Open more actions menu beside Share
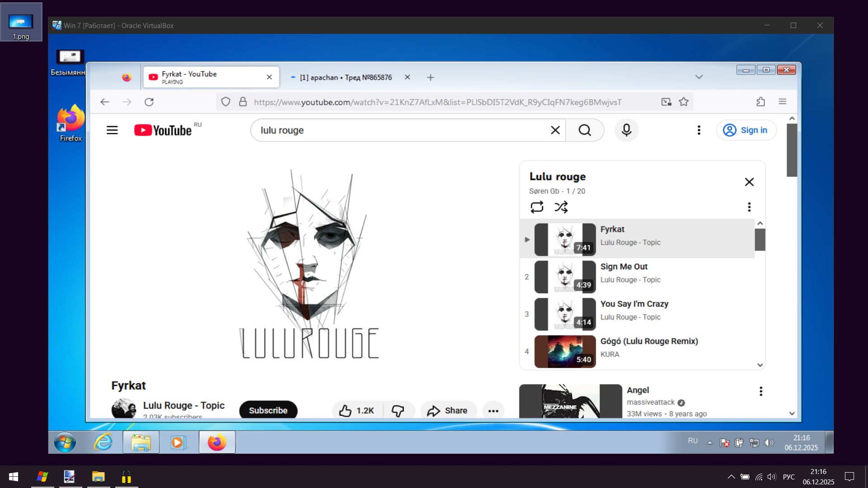Screen dimensions: 868x488 click(493, 410)
